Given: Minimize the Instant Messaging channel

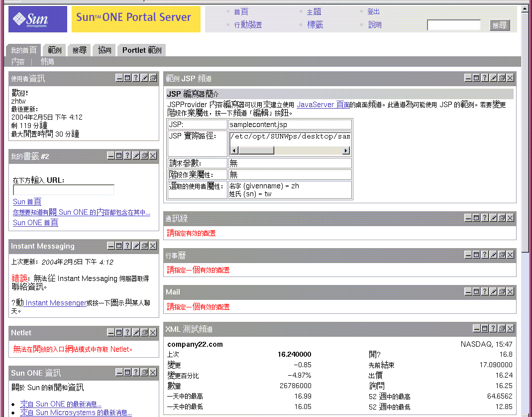Looking at the screenshot, I should click(111, 246).
